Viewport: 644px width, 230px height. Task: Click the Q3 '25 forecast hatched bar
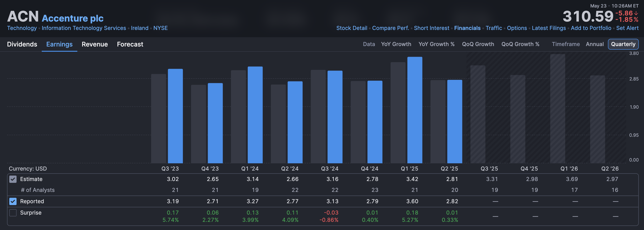(x=478, y=114)
